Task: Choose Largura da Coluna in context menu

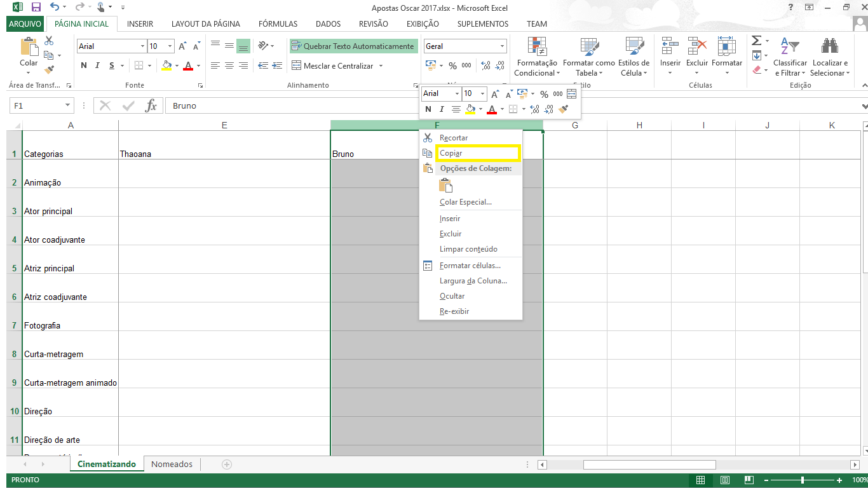Action: click(x=470, y=281)
